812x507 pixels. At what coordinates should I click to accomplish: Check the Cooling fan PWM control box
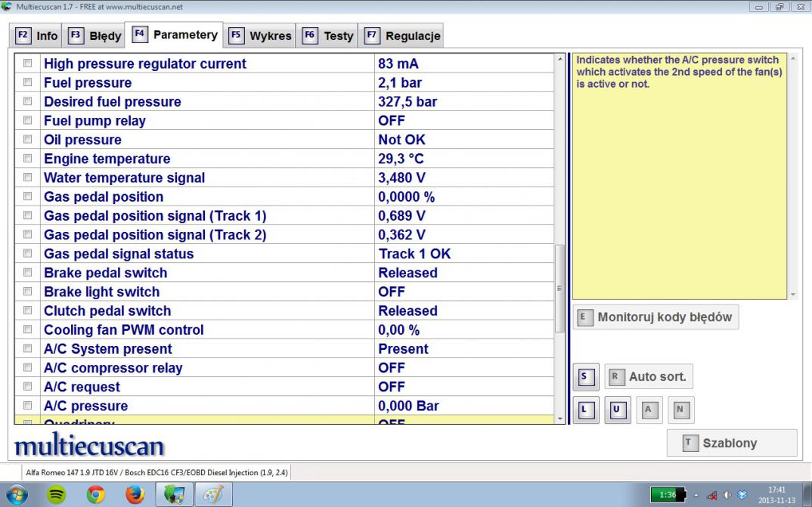pos(27,329)
